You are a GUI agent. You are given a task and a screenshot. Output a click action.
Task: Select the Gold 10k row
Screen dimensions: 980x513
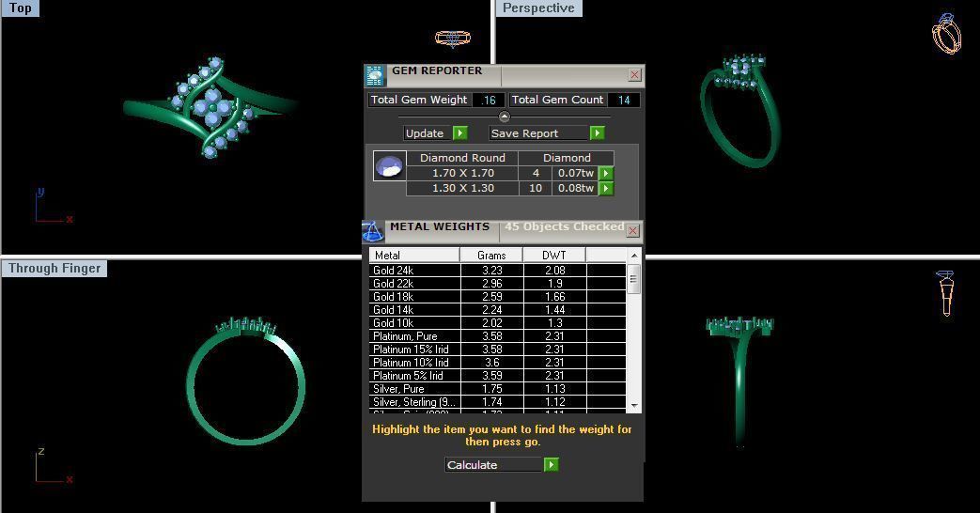(497, 323)
